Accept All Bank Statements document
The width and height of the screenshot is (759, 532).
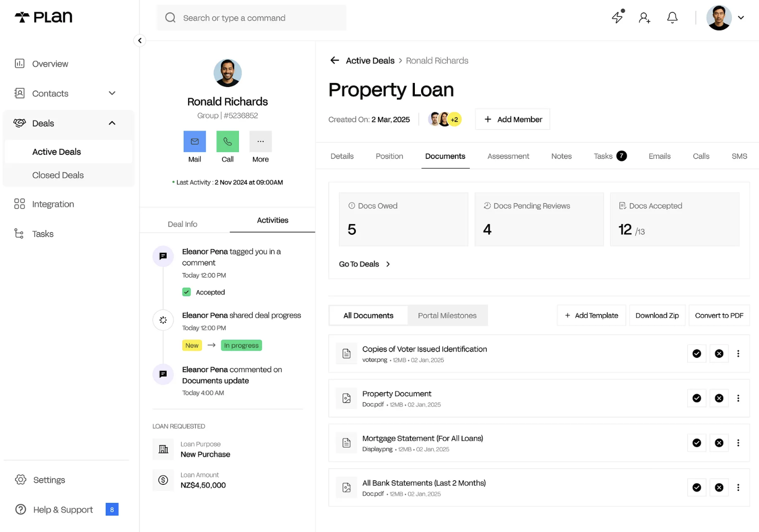697,487
